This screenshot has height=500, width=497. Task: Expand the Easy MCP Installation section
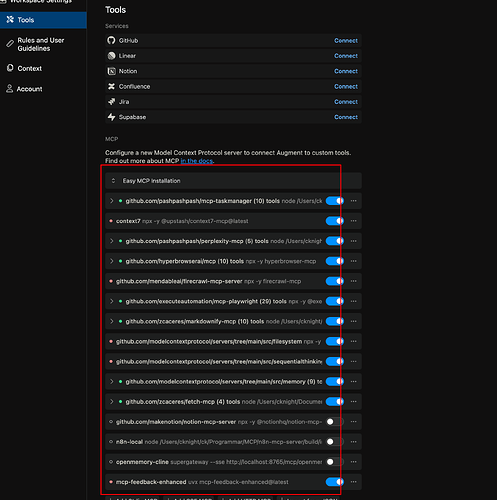tap(113, 181)
